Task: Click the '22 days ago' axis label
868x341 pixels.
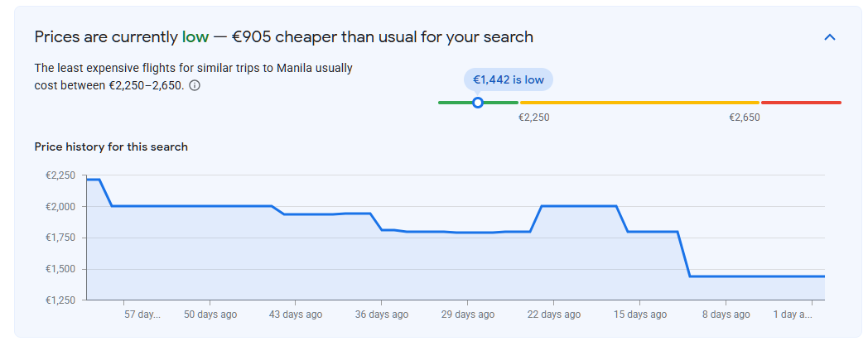Action: click(554, 315)
